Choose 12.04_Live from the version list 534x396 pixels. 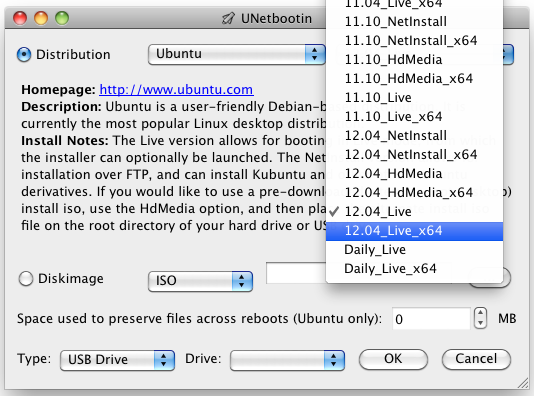point(414,212)
